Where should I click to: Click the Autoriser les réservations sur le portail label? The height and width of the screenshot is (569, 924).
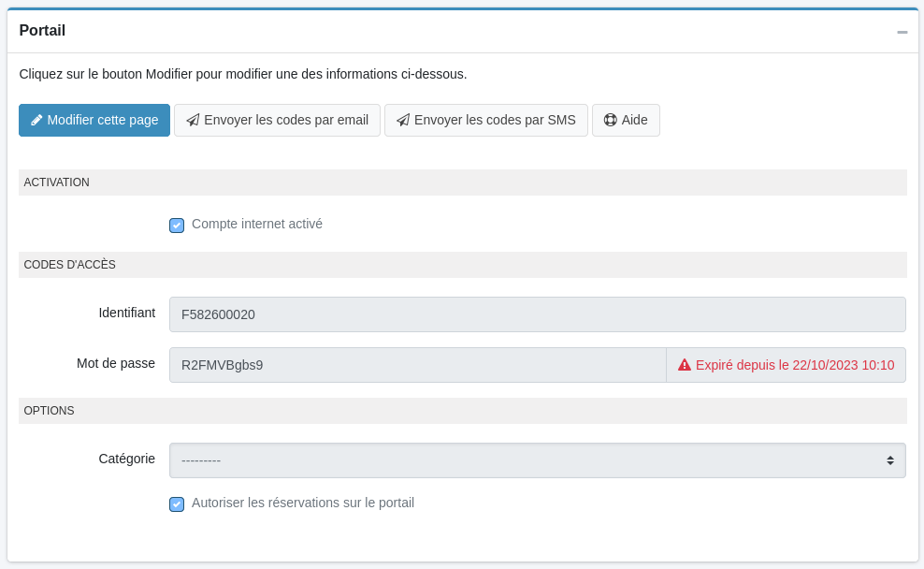click(302, 503)
